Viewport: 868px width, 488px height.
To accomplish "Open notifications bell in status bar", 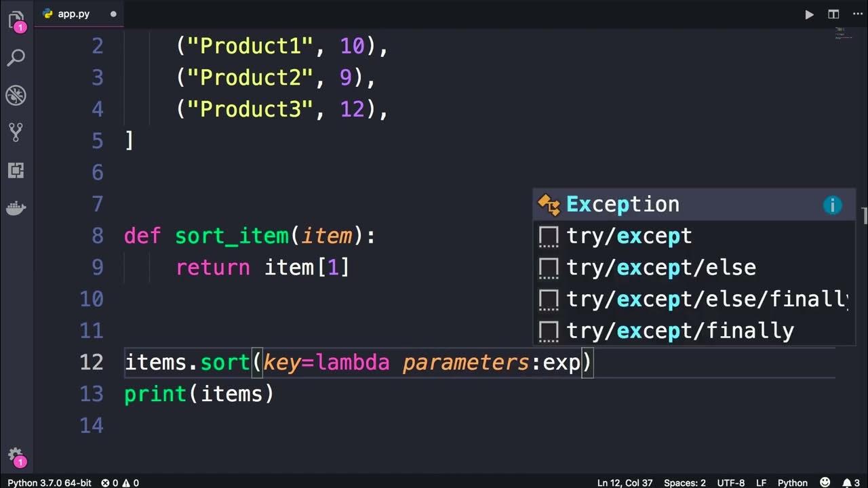I will pos(850,483).
